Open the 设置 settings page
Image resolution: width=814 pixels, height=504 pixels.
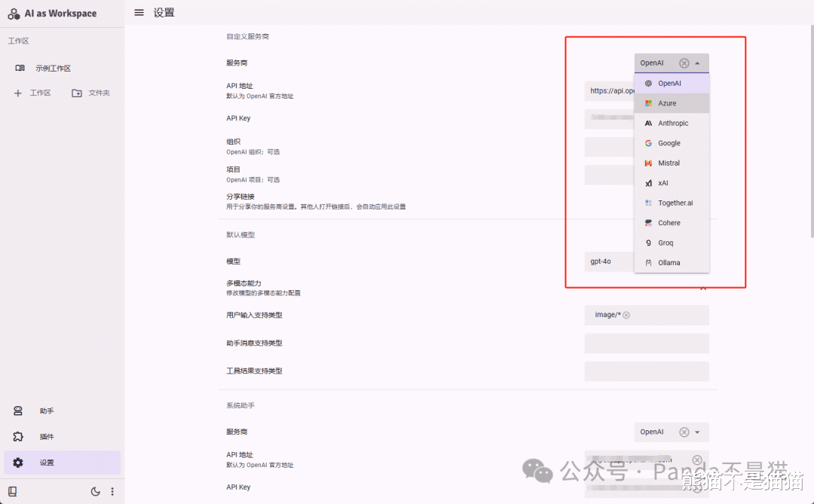coord(63,463)
